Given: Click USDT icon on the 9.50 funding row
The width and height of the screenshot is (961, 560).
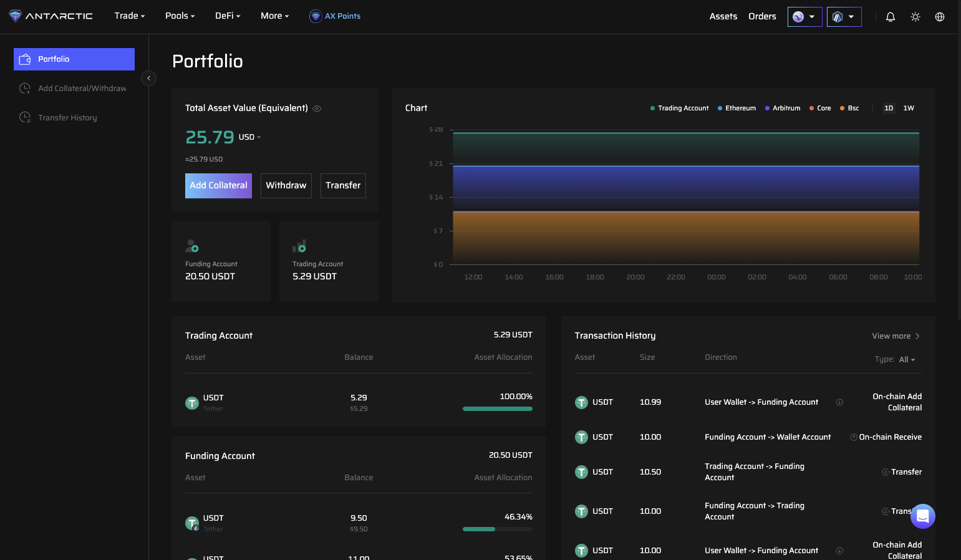Looking at the screenshot, I should click(x=192, y=523).
